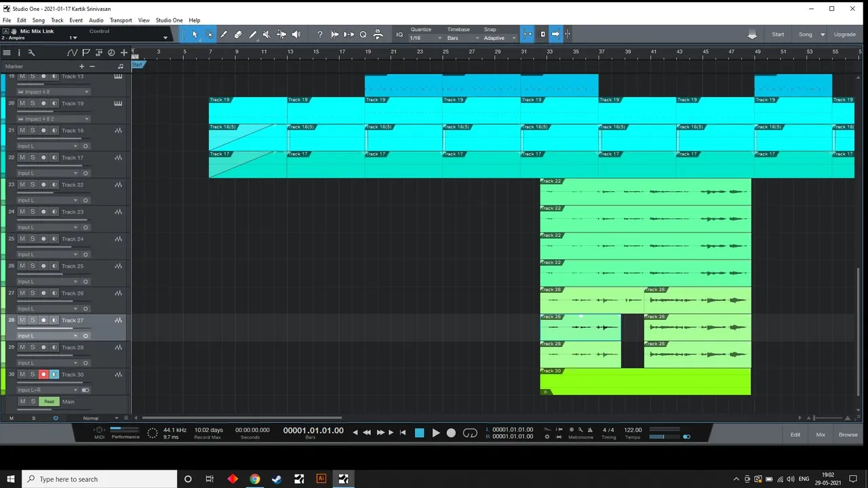The width and height of the screenshot is (868, 488).
Task: Mute Track 27
Action: pyautogui.click(x=22, y=320)
